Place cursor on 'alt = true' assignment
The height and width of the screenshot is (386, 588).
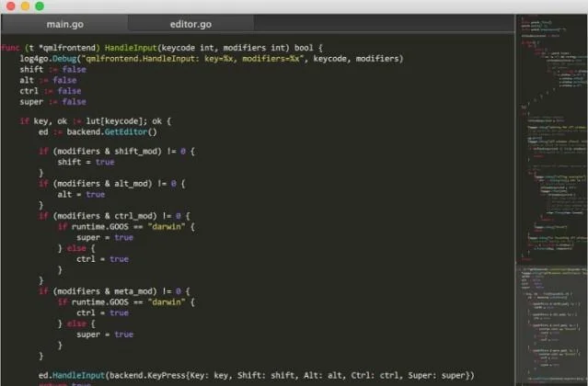click(x=81, y=195)
